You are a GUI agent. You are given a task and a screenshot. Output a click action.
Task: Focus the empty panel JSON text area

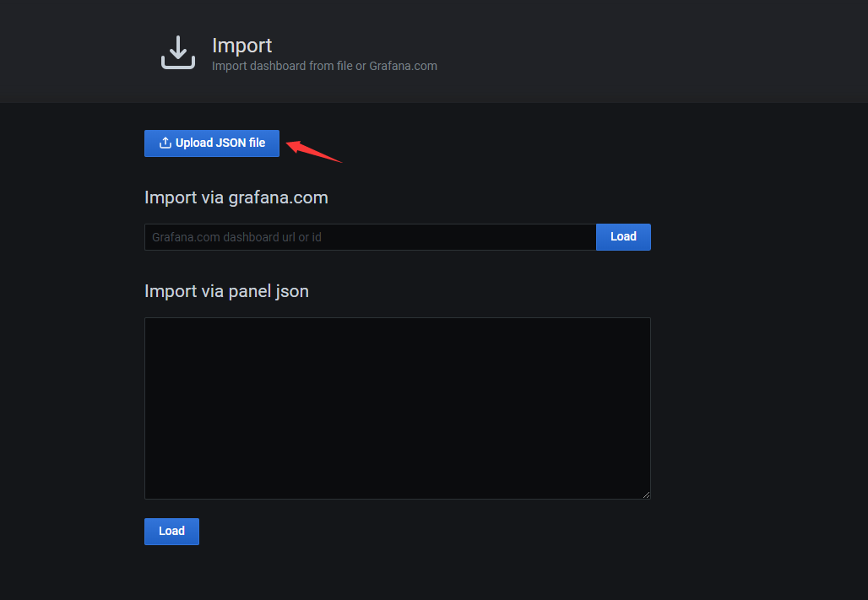(397, 408)
